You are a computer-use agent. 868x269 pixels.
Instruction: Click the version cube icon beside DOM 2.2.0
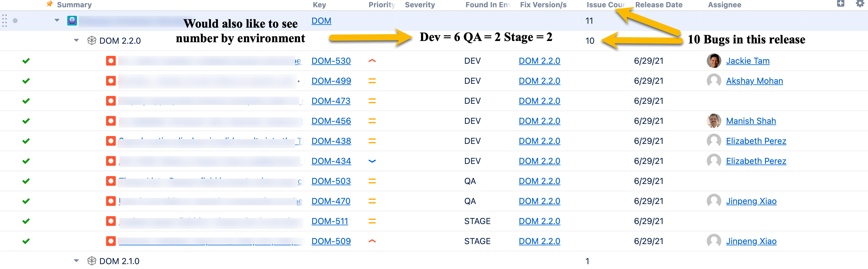click(x=92, y=40)
